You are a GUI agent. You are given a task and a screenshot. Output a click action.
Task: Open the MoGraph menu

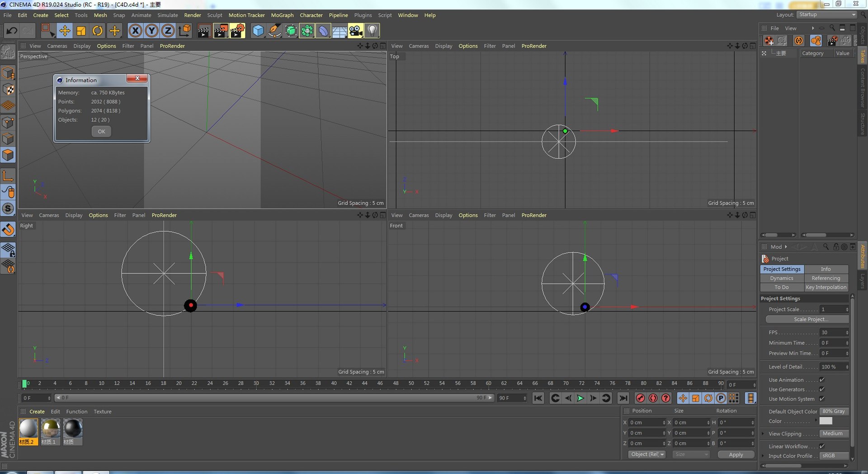pyautogui.click(x=282, y=15)
